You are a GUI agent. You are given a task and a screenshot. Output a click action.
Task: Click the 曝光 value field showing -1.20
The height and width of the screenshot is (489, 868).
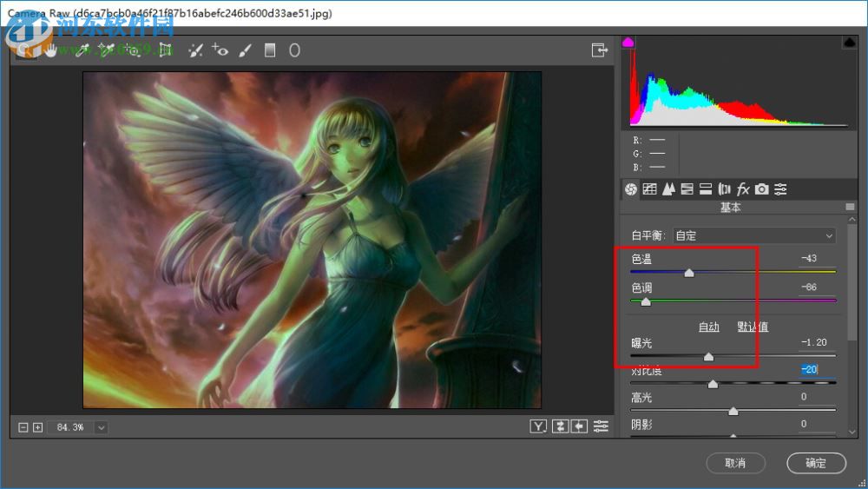[817, 342]
